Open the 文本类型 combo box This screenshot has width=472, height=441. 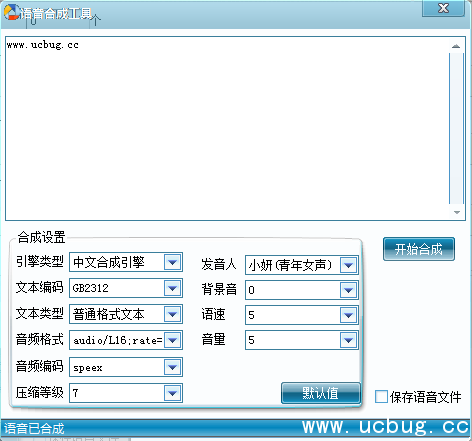click(x=126, y=314)
